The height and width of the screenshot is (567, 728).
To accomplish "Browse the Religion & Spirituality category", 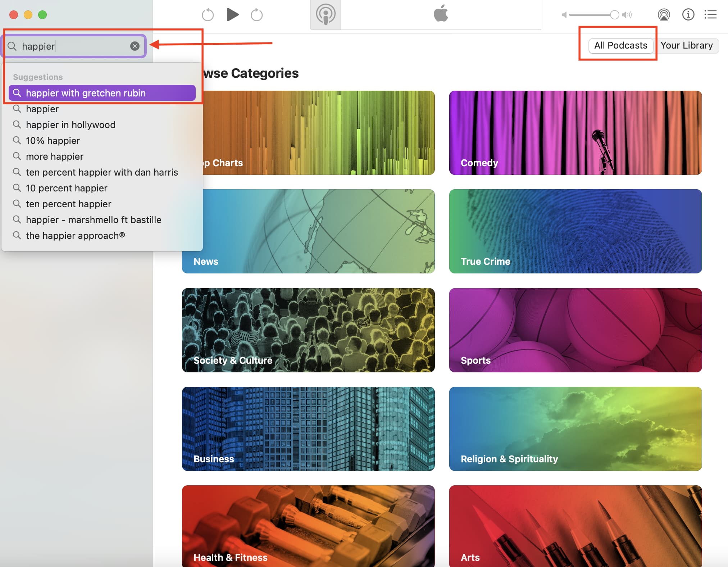I will click(575, 429).
